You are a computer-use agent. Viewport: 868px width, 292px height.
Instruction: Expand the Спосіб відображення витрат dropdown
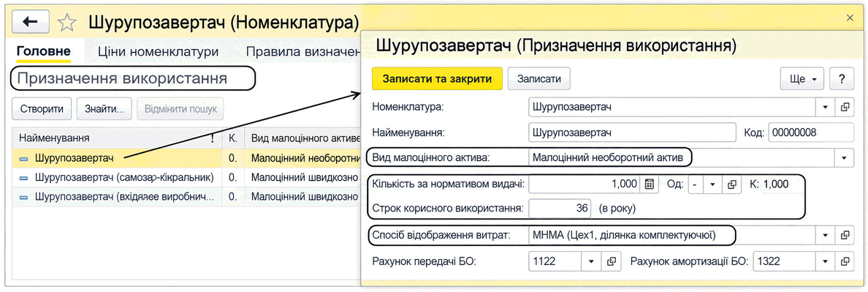(x=825, y=236)
